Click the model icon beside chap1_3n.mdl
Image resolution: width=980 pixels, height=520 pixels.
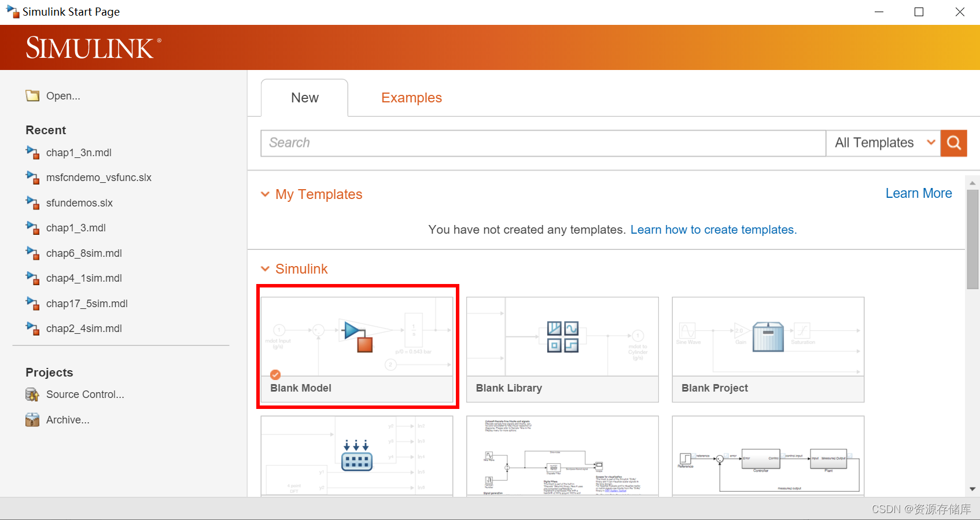pos(32,152)
